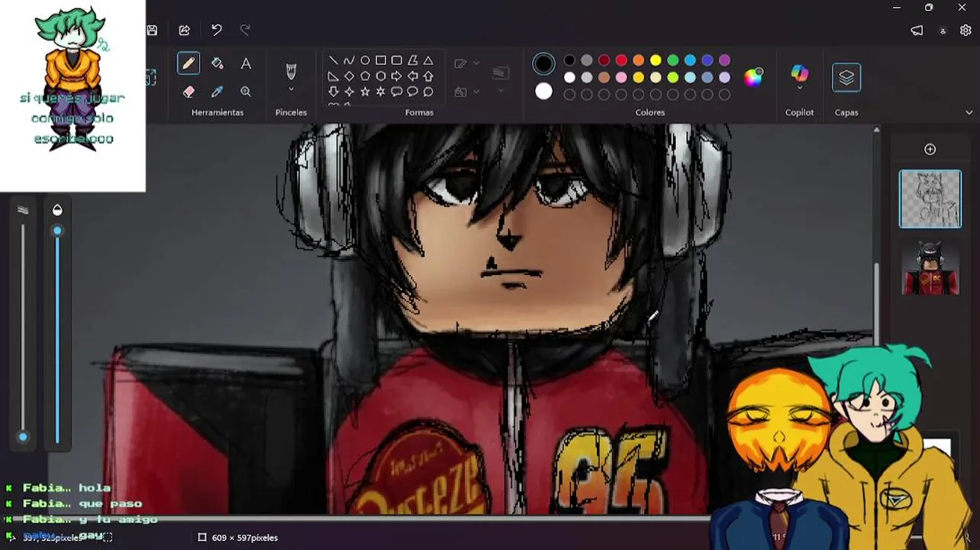
Task: Select the Eraser tool
Action: 189,92
